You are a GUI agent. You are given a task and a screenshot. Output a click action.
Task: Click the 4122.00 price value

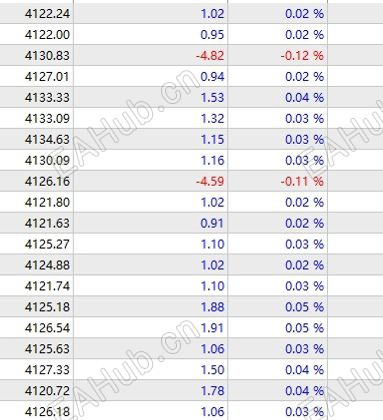(47, 35)
